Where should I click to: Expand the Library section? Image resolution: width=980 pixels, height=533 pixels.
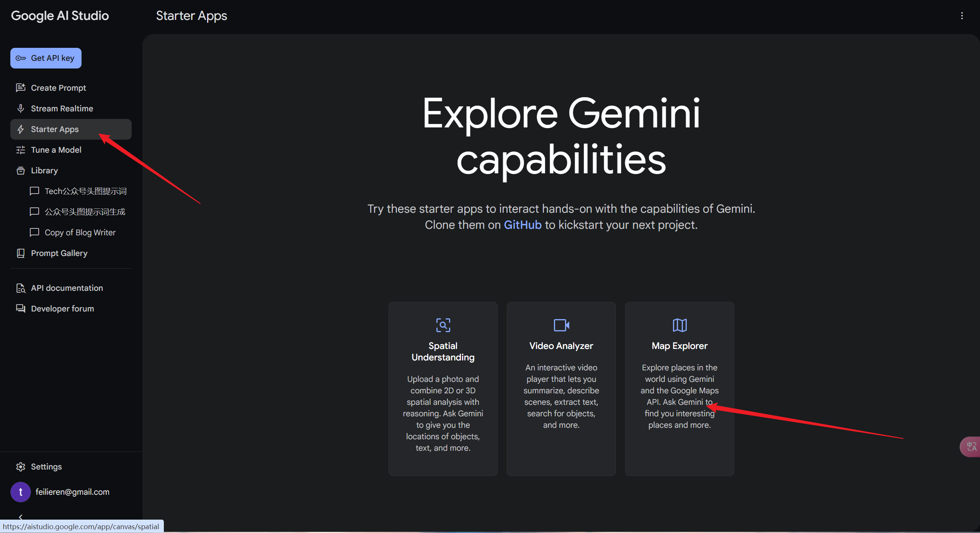click(44, 171)
